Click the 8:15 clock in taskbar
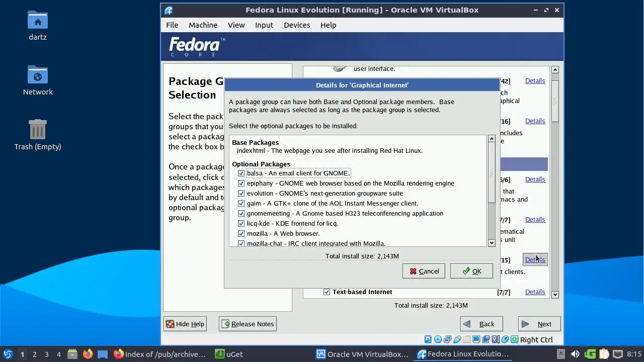 634,354
